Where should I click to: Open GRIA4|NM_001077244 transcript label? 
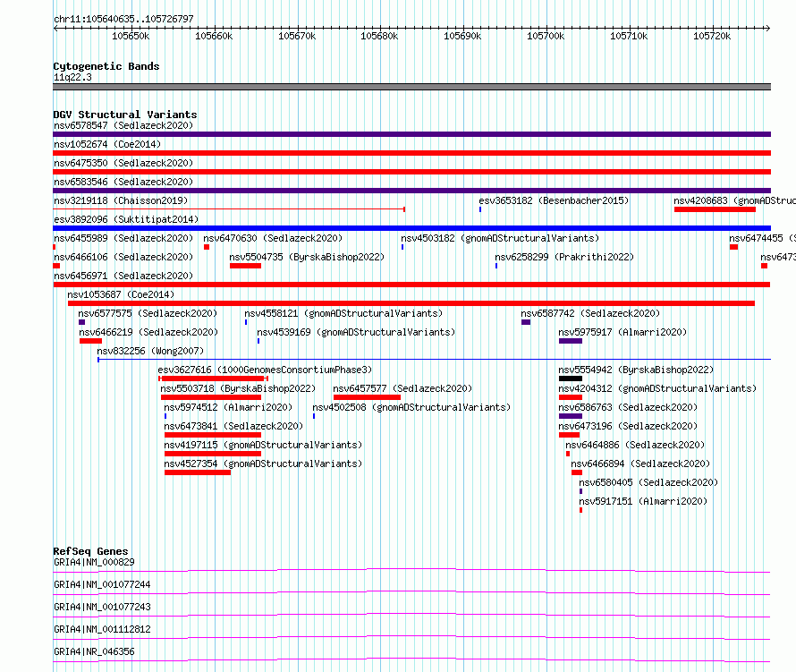102,584
